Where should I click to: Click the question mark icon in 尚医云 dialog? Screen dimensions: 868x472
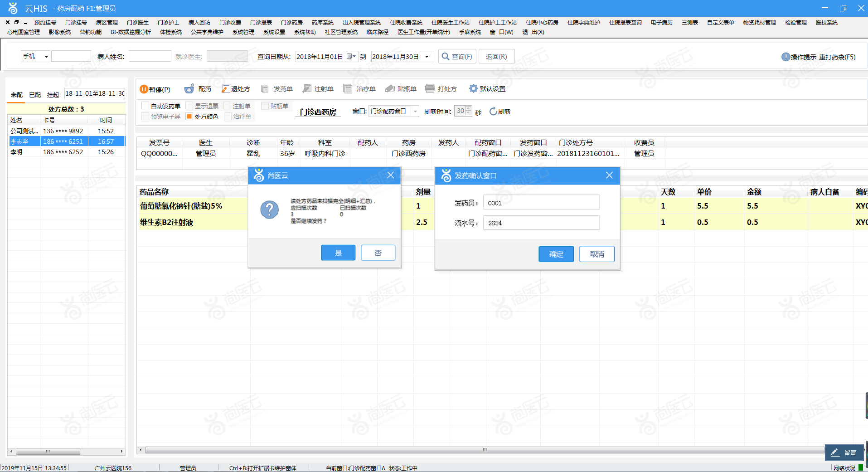[x=269, y=210]
